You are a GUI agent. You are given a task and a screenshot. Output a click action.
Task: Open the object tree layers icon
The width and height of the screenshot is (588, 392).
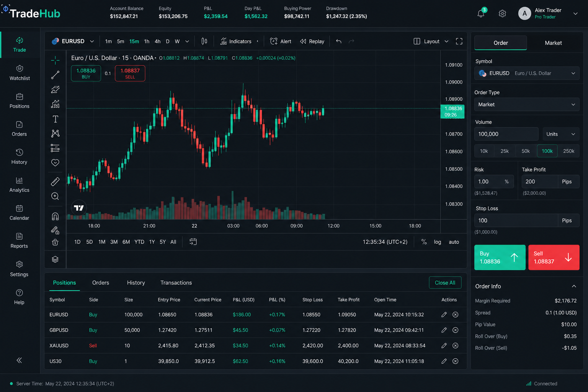pyautogui.click(x=55, y=259)
